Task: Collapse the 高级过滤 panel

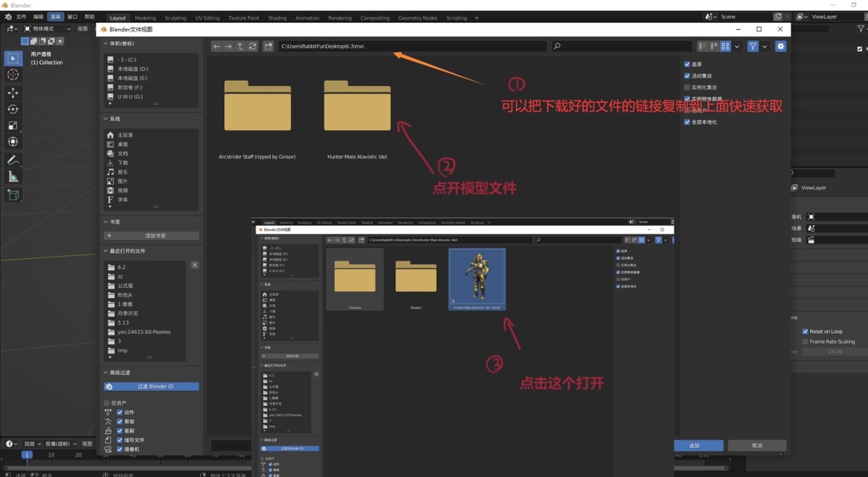Action: click(106, 373)
